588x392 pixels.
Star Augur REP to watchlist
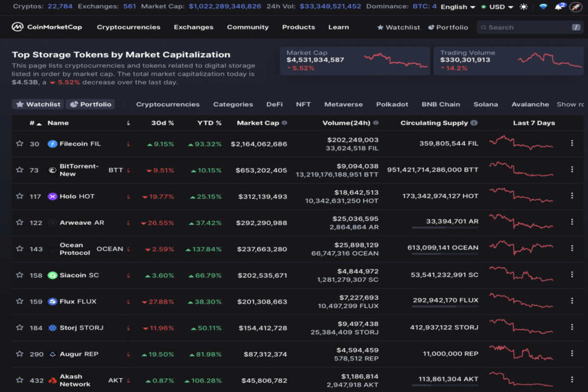(x=20, y=354)
